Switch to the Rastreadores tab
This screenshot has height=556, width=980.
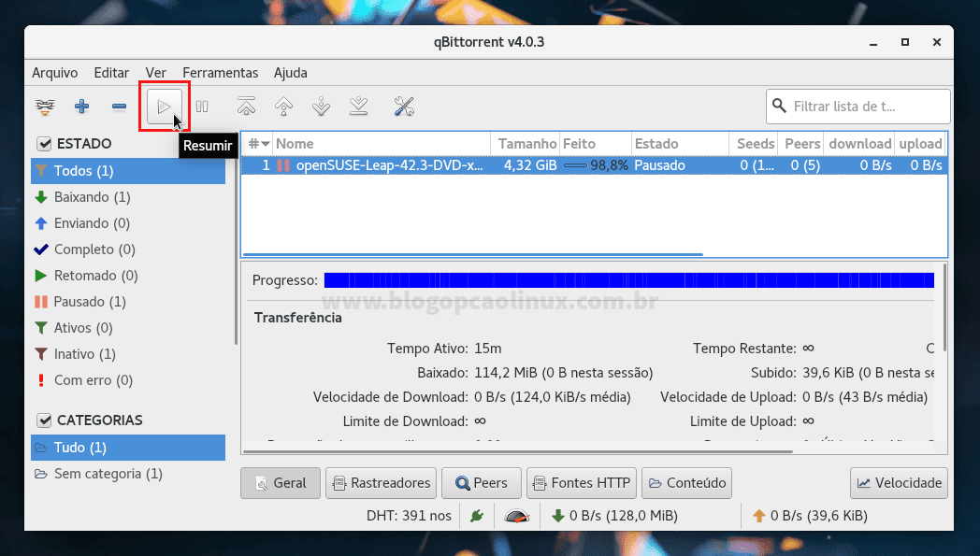(382, 483)
